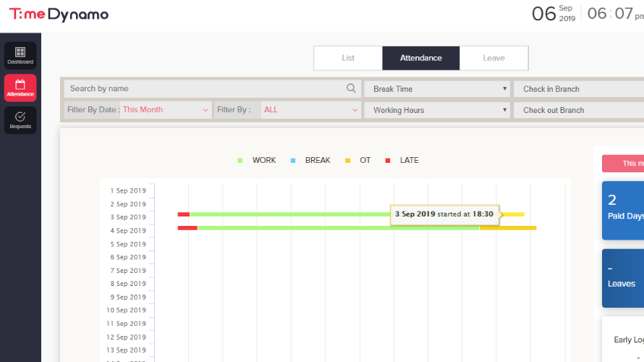Switch to the List tab
Viewport: 644px width, 362px height.
(x=348, y=58)
